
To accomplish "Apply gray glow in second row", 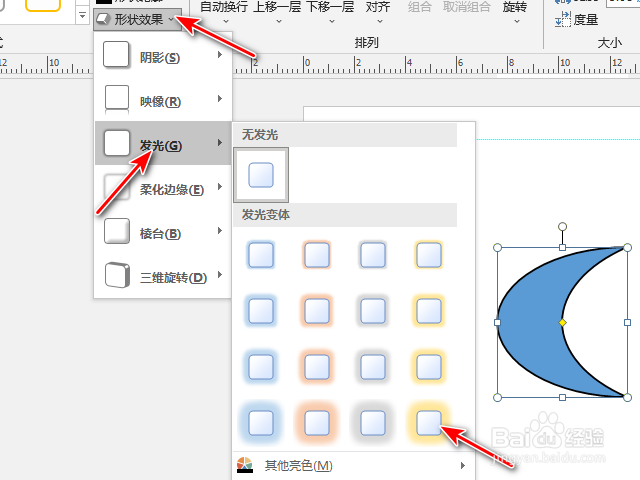I will coord(373,311).
